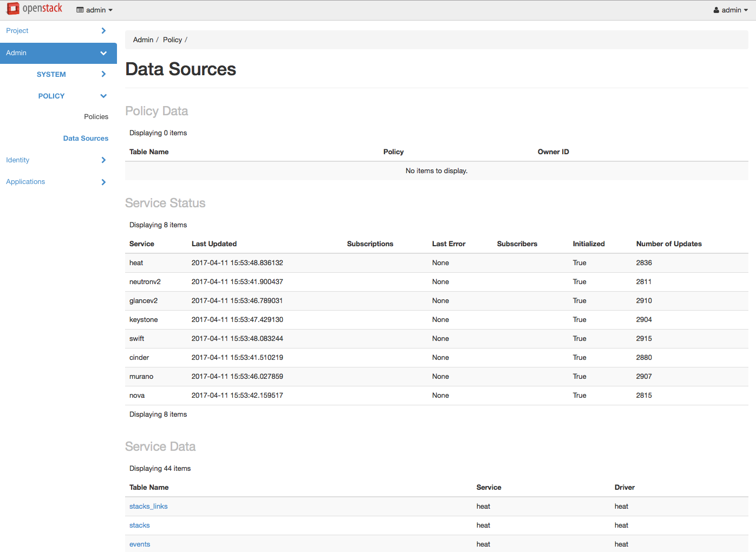Select Data Sources in the sidebar
This screenshot has width=756, height=552.
(x=86, y=139)
